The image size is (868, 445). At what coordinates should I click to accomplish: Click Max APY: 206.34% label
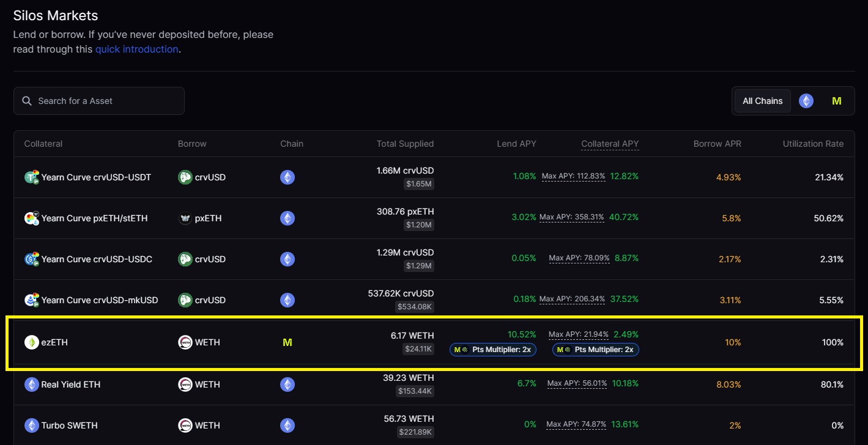[573, 299]
